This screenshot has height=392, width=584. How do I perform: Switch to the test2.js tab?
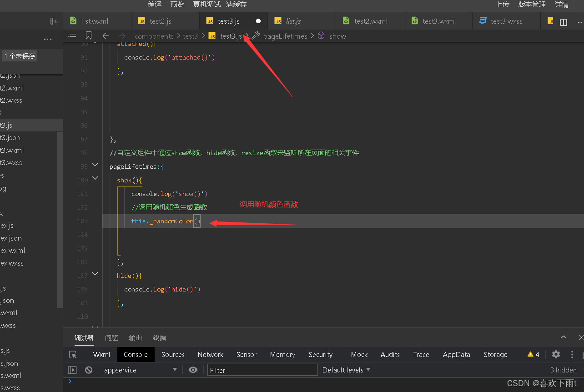click(165, 21)
